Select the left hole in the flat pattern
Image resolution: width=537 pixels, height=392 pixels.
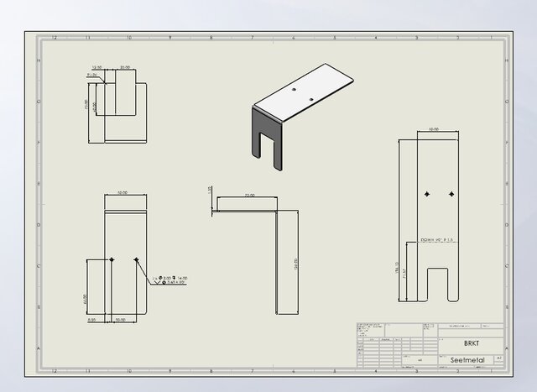coord(427,194)
